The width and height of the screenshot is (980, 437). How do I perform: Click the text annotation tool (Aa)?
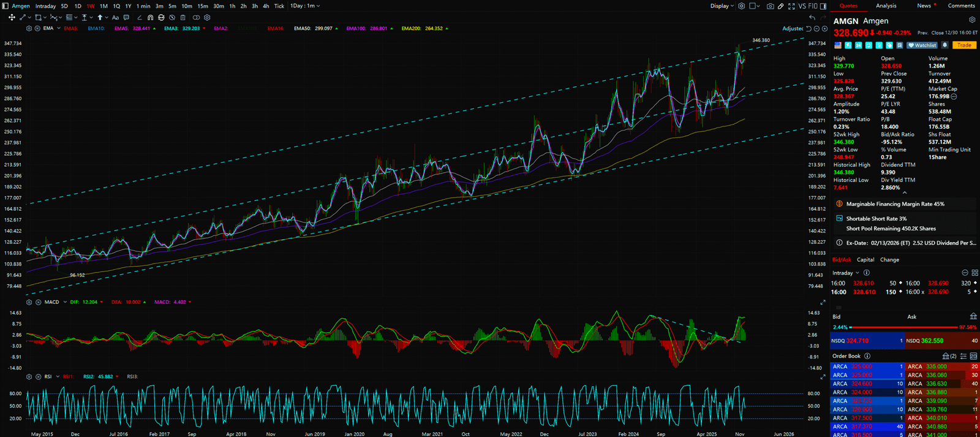pos(115,18)
